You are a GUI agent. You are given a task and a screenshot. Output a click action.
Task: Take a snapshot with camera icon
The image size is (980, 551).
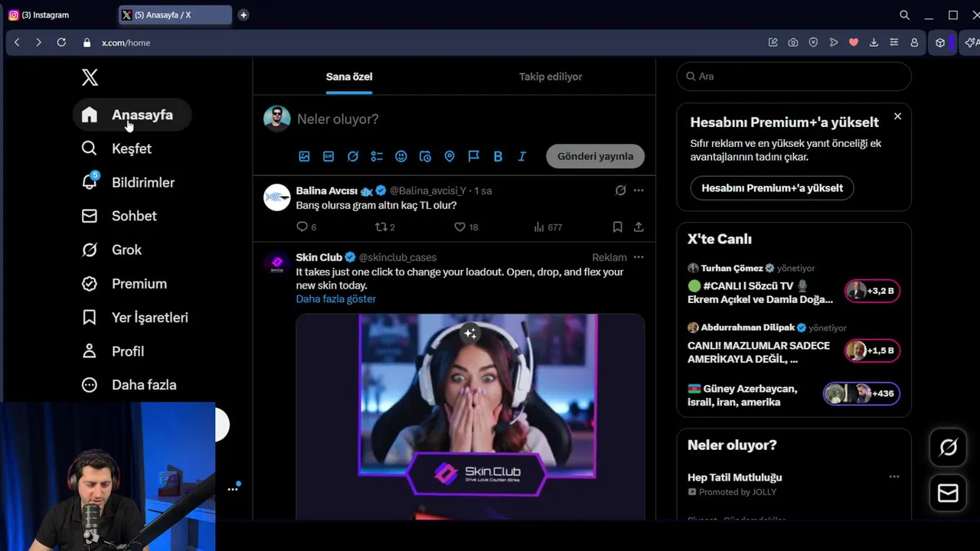[793, 43]
